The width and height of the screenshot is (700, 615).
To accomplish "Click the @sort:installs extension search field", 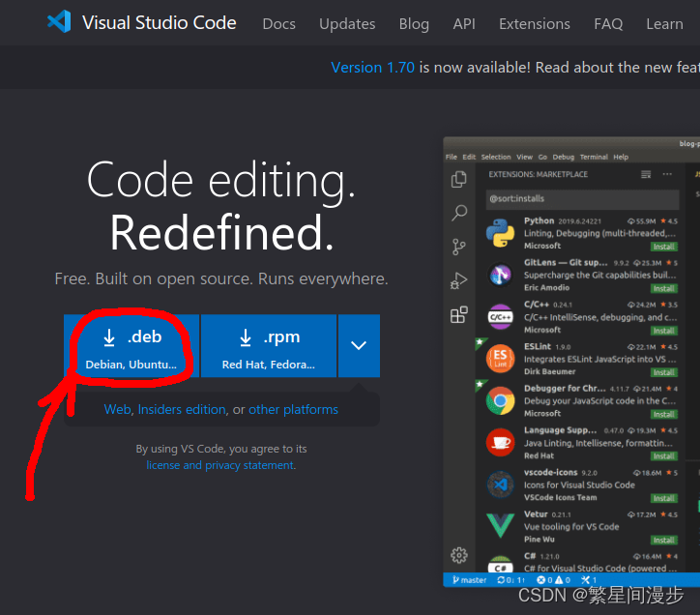I will click(x=582, y=199).
